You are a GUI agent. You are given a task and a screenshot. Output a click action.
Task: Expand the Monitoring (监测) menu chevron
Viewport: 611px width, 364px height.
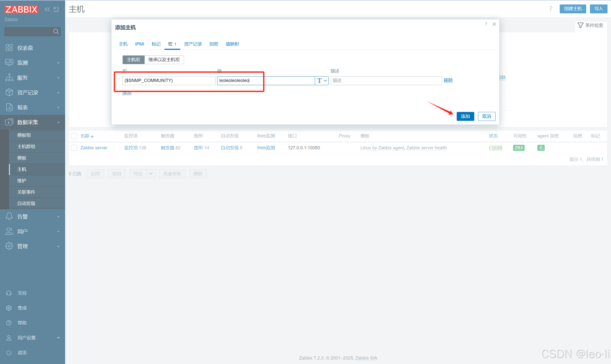click(x=58, y=63)
